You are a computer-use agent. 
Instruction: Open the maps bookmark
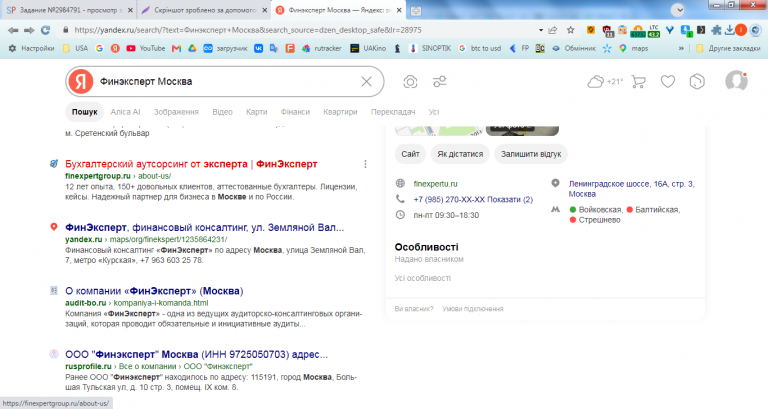pyautogui.click(x=633, y=48)
